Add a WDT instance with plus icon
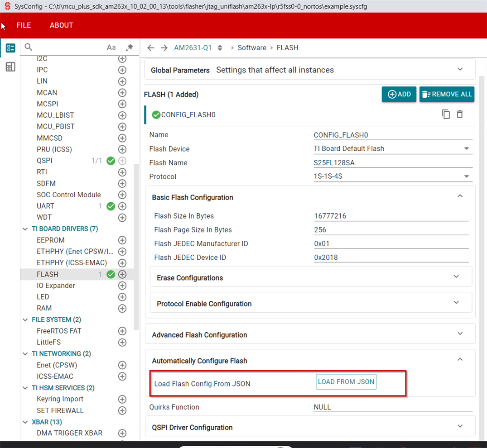The width and height of the screenshot is (487, 448). click(x=122, y=218)
